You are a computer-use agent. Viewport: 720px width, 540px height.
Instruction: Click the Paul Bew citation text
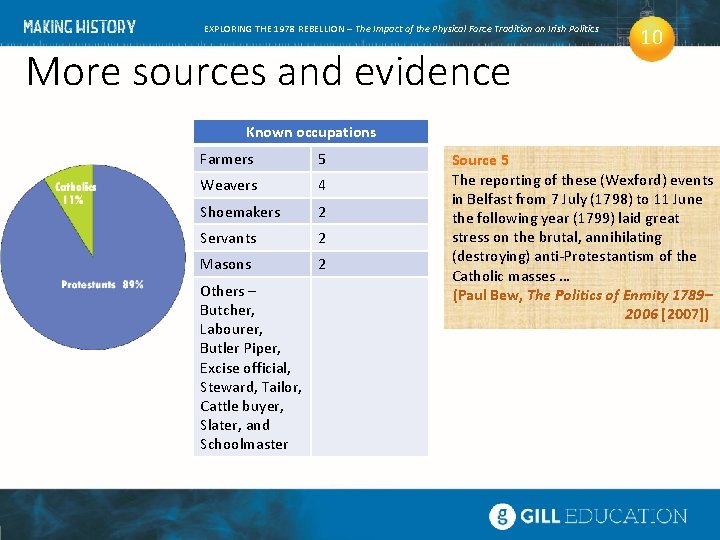(582, 304)
